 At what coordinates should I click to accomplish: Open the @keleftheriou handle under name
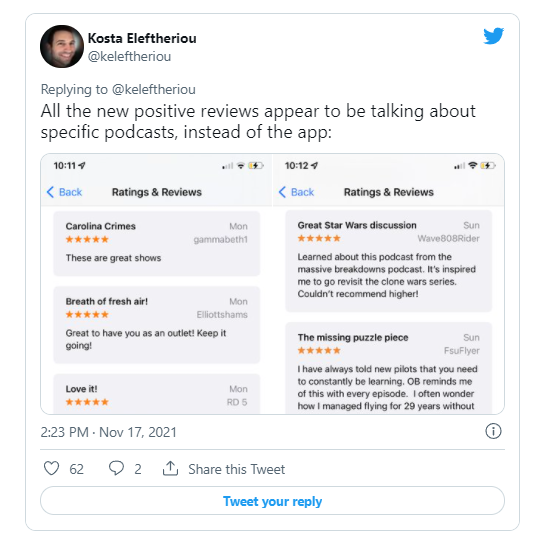129,56
